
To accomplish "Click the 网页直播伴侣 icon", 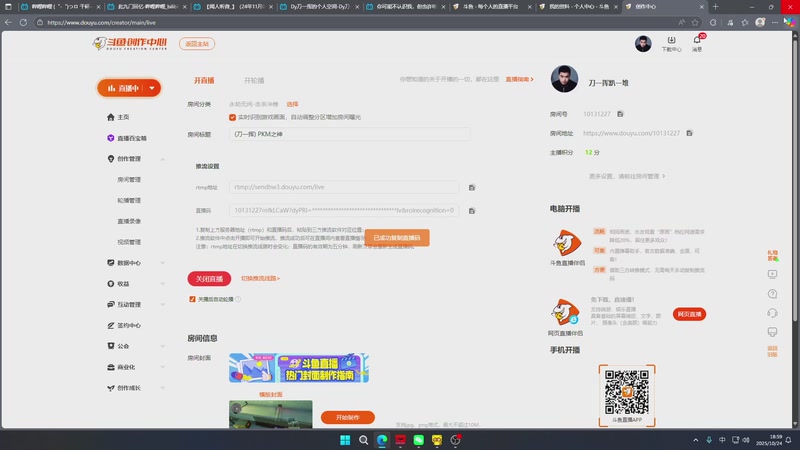I will 565,312.
